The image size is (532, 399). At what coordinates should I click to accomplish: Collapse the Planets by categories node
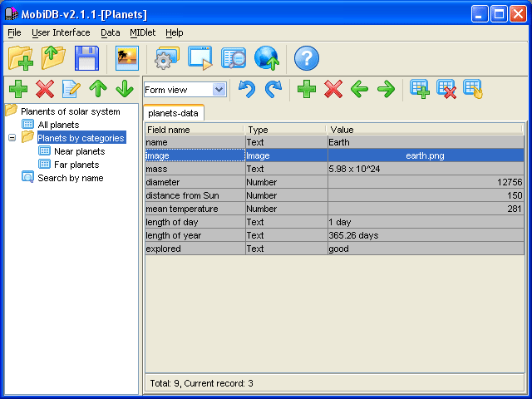[12, 138]
